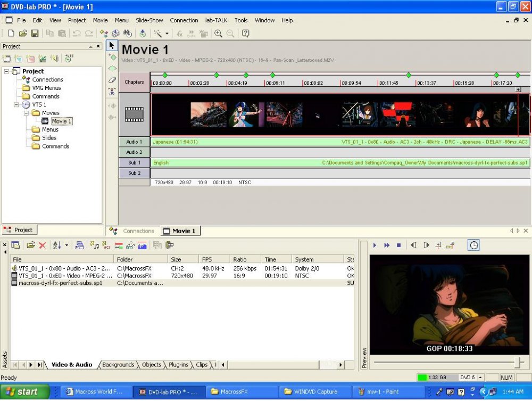Select the Connections item in the project tree
Image resolution: width=532 pixels, height=401 pixels.
click(47, 79)
